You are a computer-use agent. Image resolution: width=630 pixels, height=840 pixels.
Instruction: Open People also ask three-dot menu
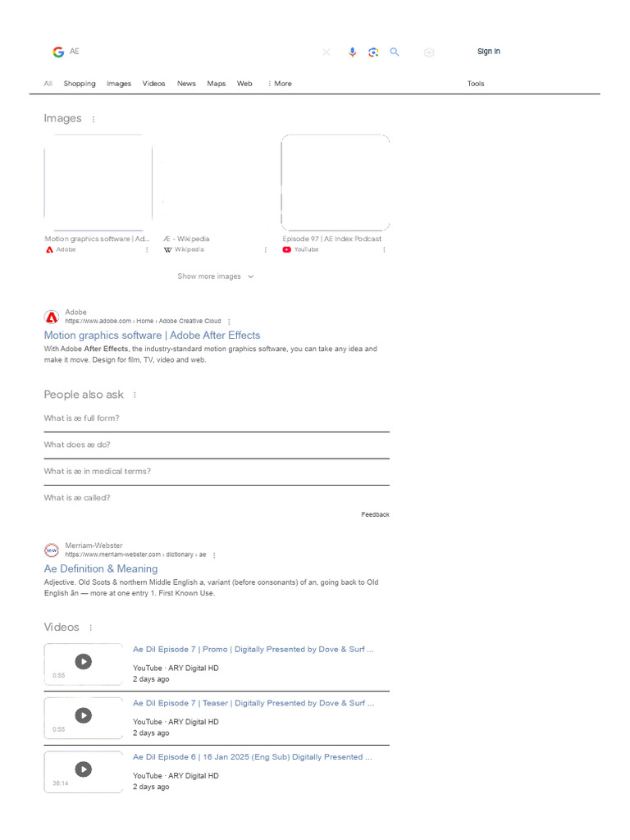(x=135, y=395)
